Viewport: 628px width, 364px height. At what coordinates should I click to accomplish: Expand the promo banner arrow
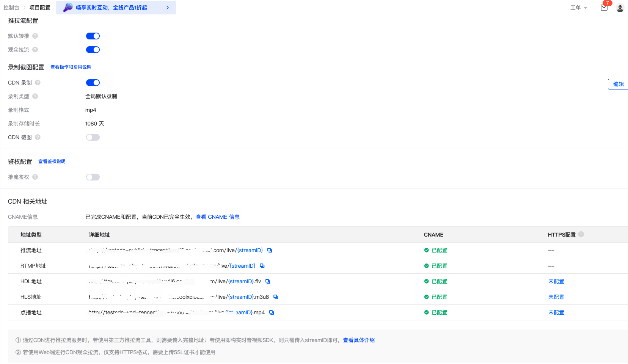tap(168, 8)
